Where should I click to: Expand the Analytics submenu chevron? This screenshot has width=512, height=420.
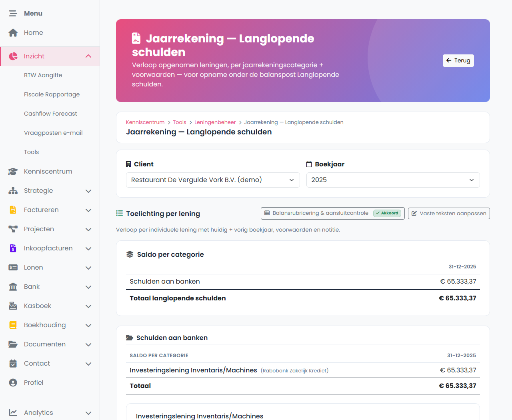[x=88, y=413]
